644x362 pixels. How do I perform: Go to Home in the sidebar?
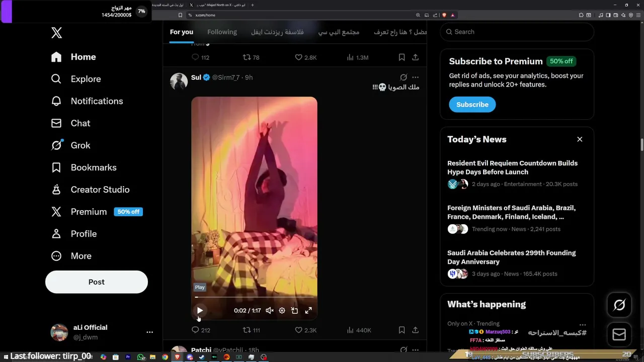click(x=73, y=57)
